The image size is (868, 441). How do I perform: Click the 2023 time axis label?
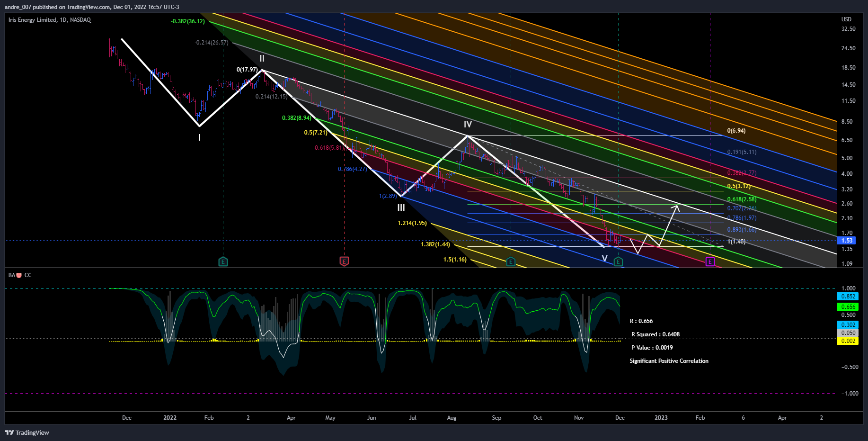[661, 418]
